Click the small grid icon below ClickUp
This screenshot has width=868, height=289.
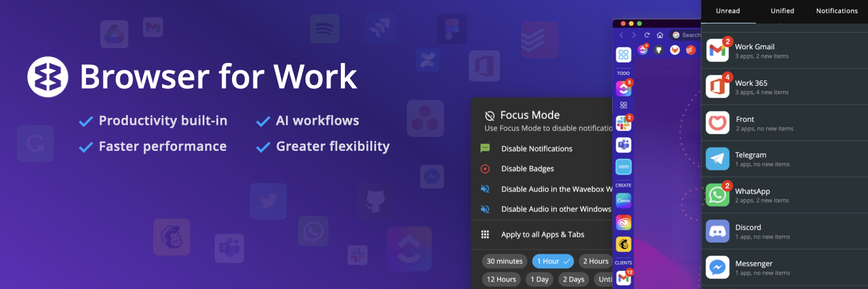[x=623, y=105]
